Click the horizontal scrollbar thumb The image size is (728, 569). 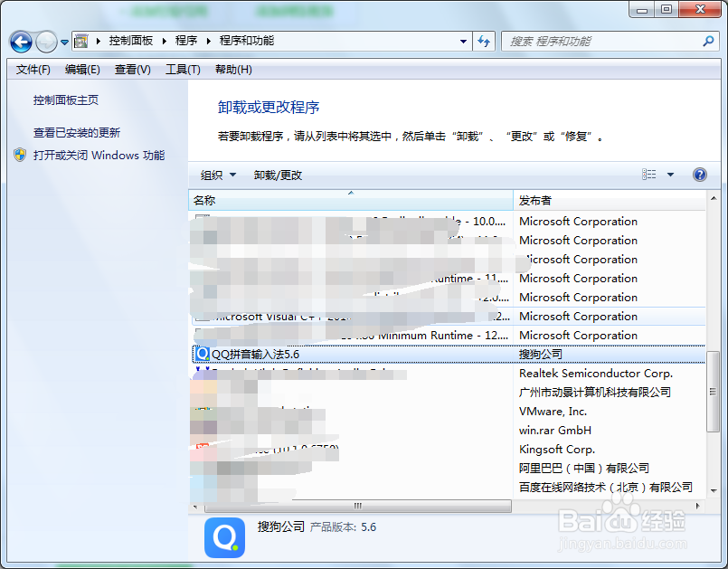coord(358,506)
